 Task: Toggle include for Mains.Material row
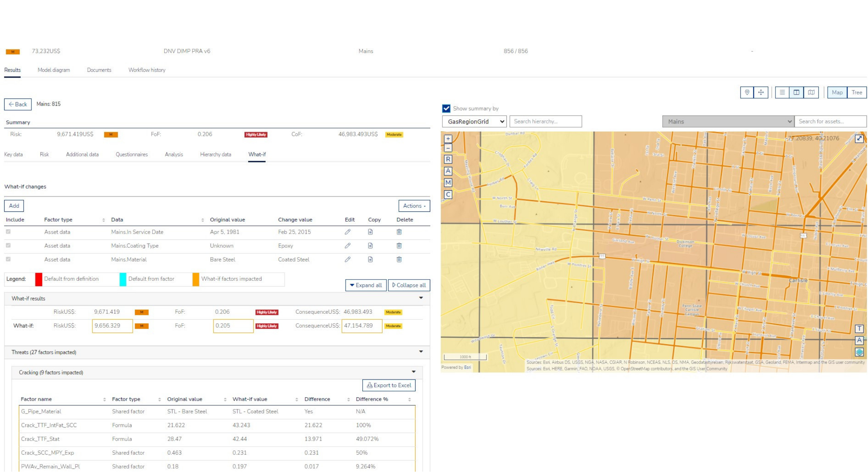point(8,259)
